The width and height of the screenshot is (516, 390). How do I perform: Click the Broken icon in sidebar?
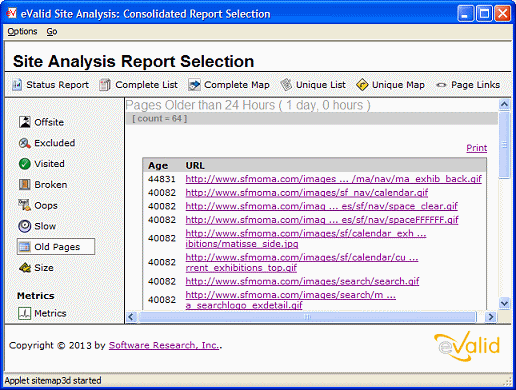pos(25,184)
